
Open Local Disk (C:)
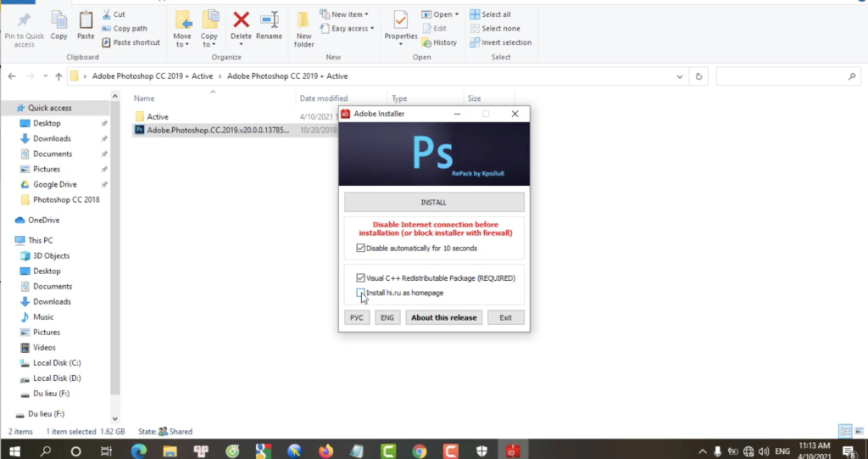pos(57,362)
